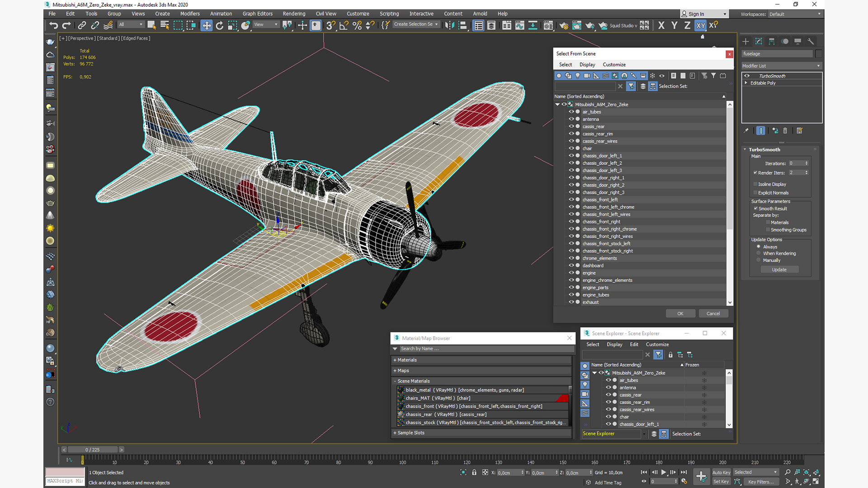Toggle the Explicit Normals checkbox

click(755, 192)
